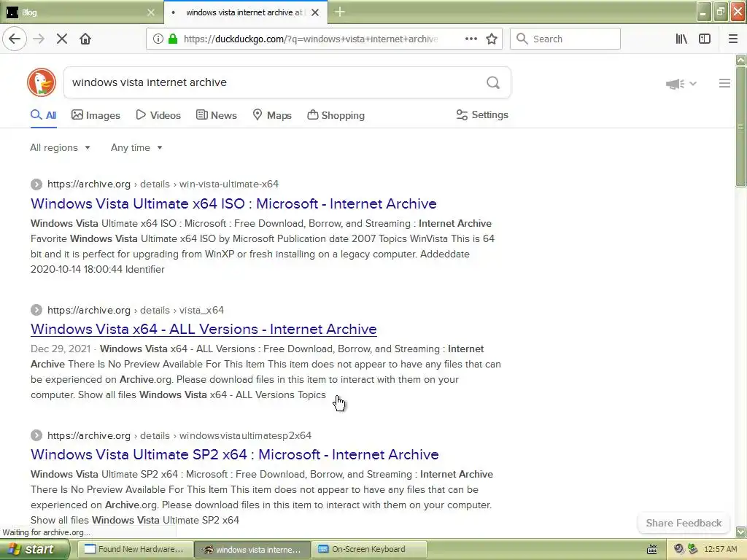Toggle the Firefox sidebar icon
The width and height of the screenshot is (747, 560).
[705, 39]
